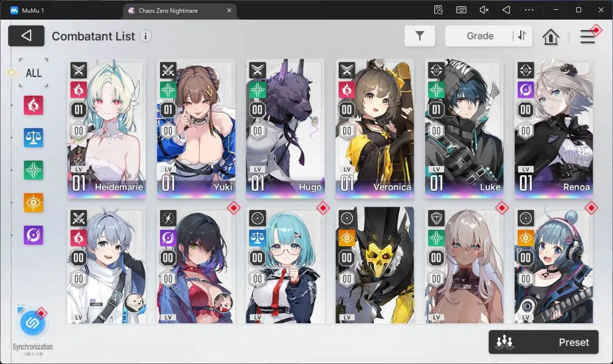
Task: Select the silver-haired boy in white jacket
Action: pos(107,265)
